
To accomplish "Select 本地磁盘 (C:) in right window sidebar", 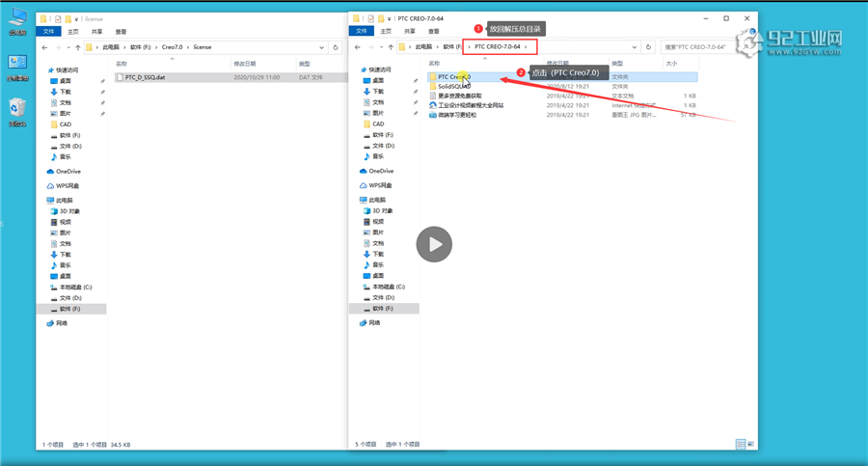I will (384, 287).
